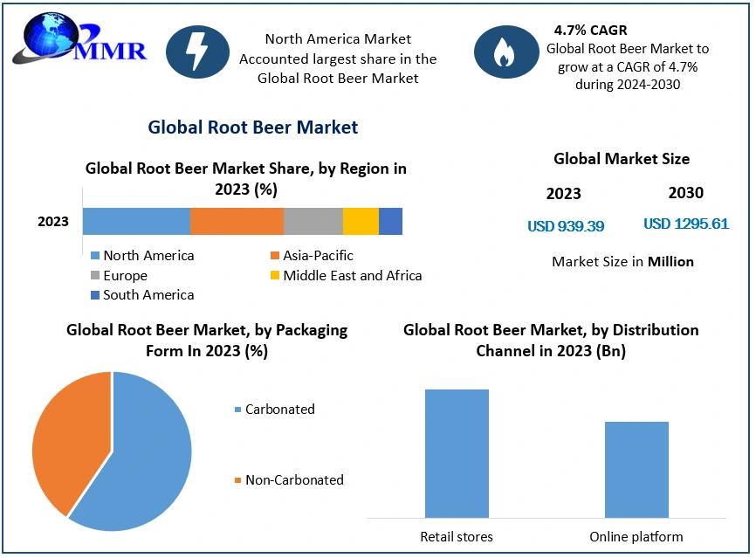Click the Carbonated legend marker
The image size is (756, 558).
237,410
